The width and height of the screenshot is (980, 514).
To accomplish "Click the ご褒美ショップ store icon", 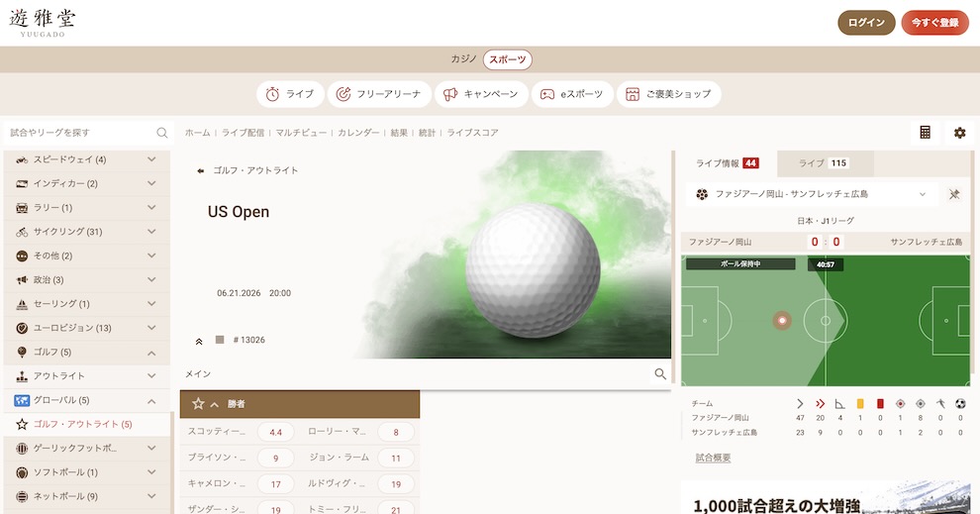I will coord(633,94).
